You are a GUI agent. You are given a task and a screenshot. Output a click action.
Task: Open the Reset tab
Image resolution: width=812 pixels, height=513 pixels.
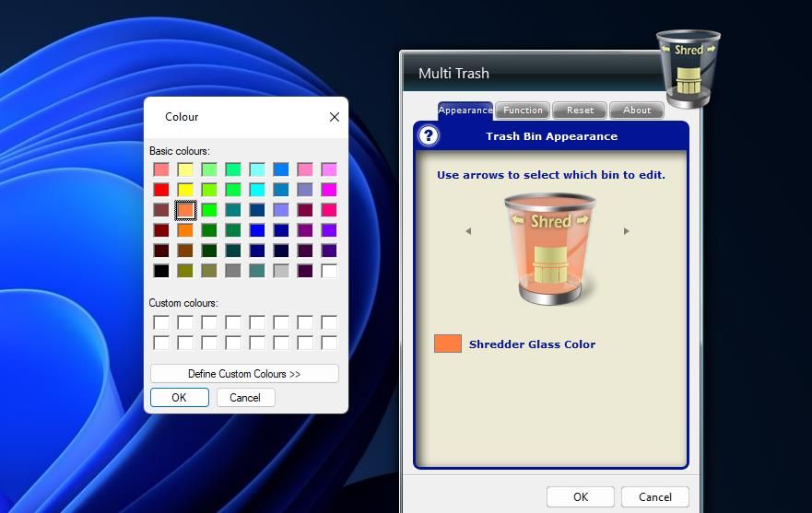tap(580, 111)
